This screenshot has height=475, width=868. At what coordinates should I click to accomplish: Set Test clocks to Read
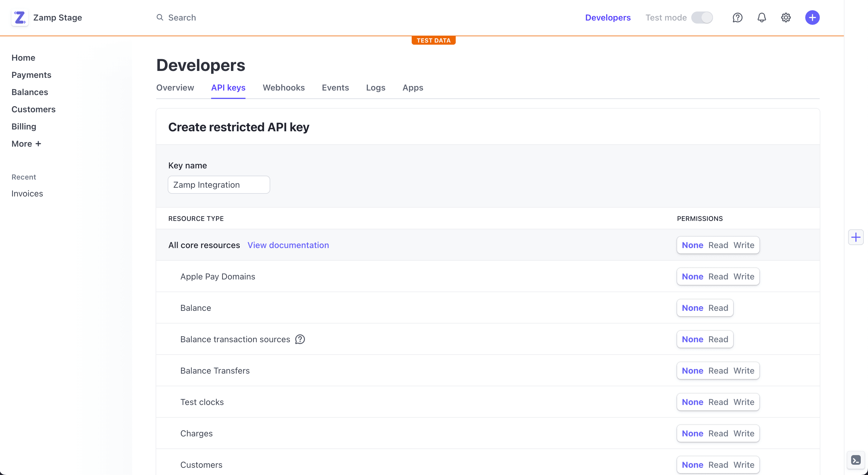[x=718, y=402]
